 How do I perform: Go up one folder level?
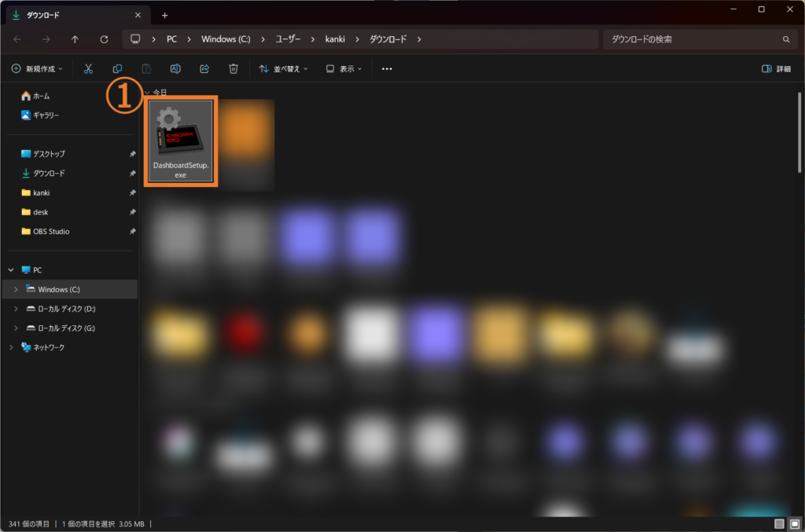(x=75, y=39)
